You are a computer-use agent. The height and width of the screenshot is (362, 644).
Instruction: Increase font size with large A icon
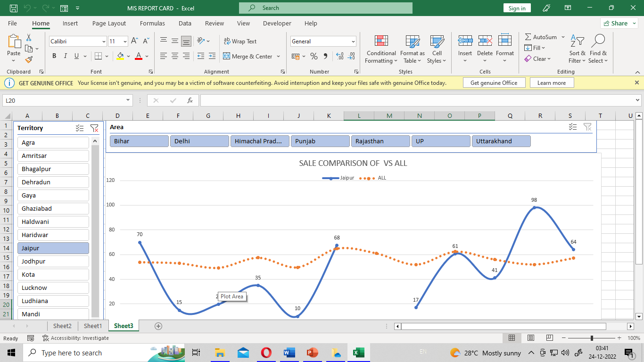pyautogui.click(x=135, y=41)
